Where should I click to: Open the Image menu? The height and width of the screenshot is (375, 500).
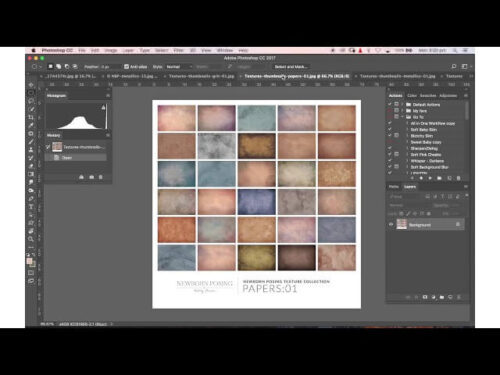(111, 50)
